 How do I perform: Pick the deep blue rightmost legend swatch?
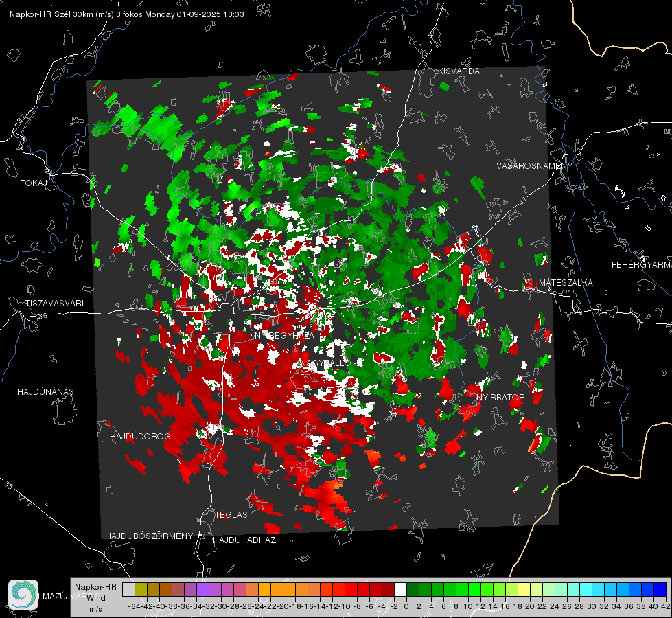[660, 589]
